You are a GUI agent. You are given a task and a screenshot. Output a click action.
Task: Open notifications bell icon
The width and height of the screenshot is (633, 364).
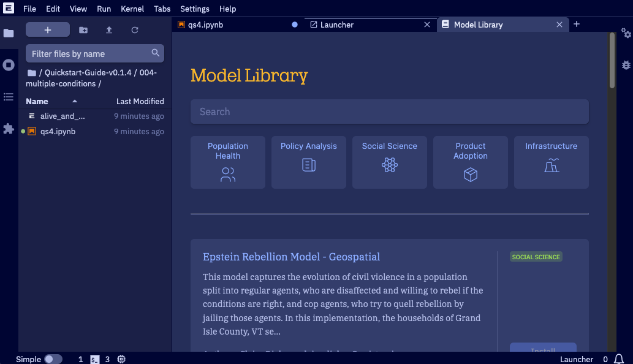pyautogui.click(x=618, y=359)
